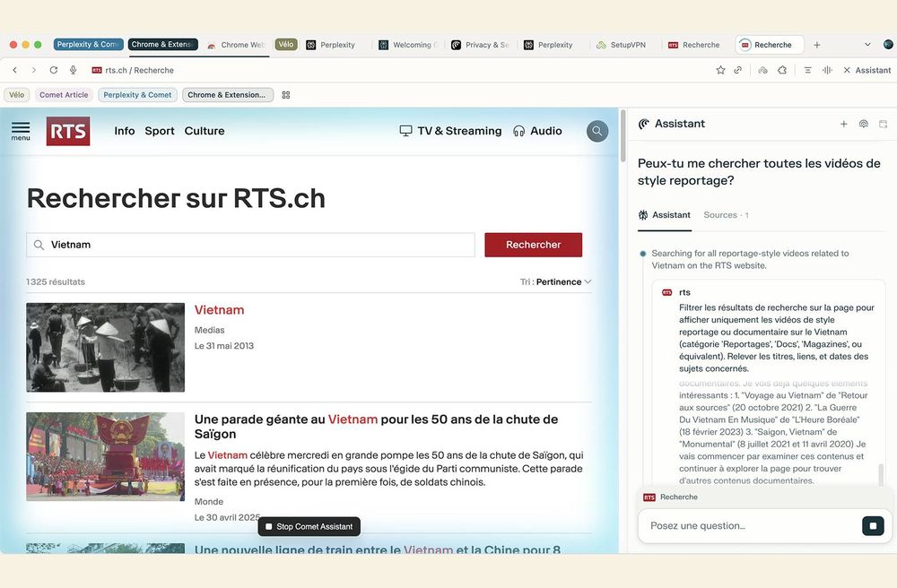897x588 pixels.
Task: Click the page vertical scrollbar
Action: coord(623,135)
